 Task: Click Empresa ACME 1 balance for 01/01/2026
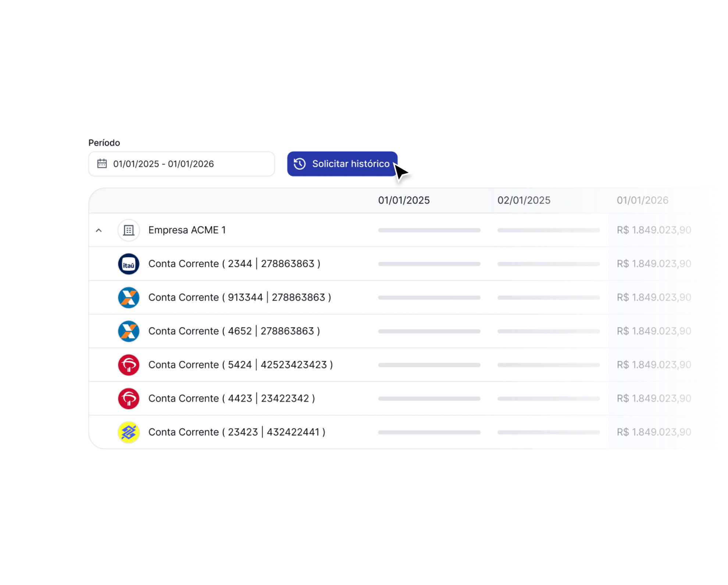tap(654, 230)
